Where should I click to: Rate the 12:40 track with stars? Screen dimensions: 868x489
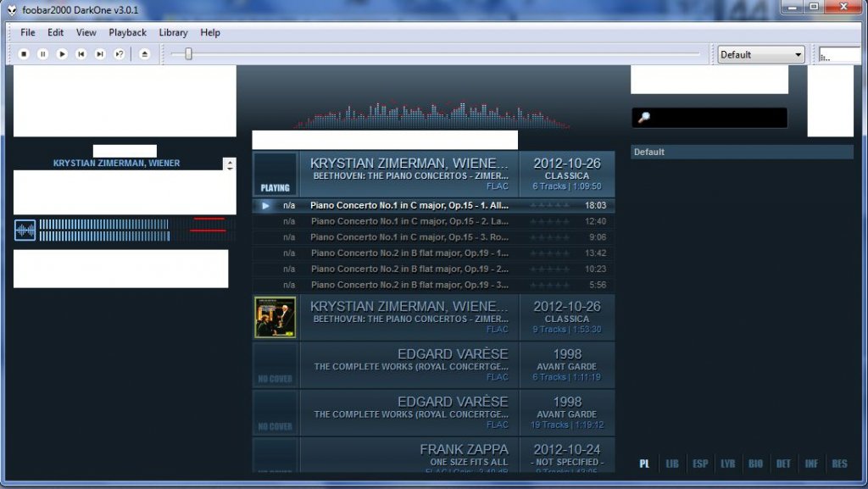549,221
